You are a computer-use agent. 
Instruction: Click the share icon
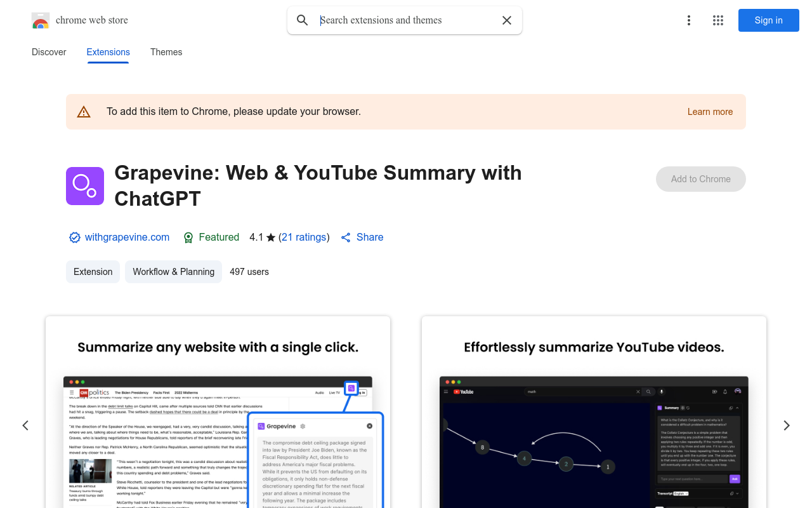346,237
